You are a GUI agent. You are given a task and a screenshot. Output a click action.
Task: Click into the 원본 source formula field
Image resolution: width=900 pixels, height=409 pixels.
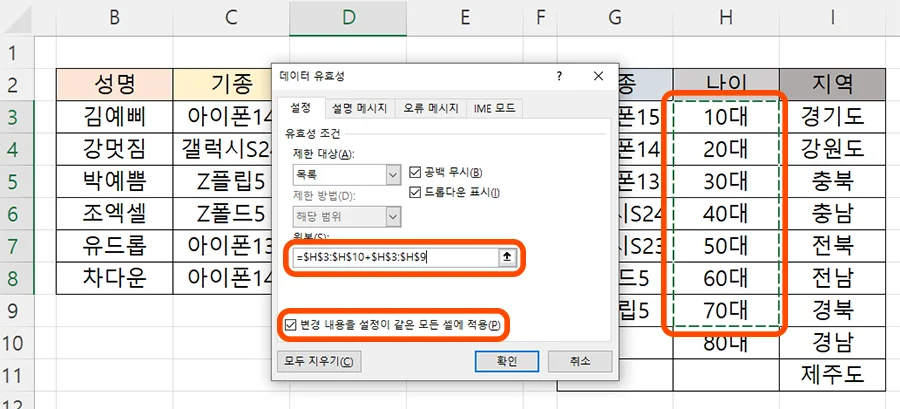pos(395,258)
